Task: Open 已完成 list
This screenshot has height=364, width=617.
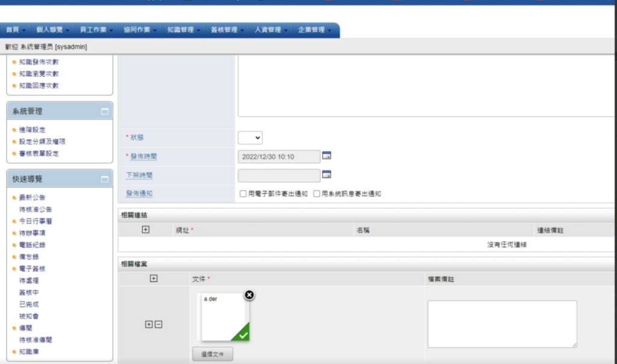Action: (29, 304)
